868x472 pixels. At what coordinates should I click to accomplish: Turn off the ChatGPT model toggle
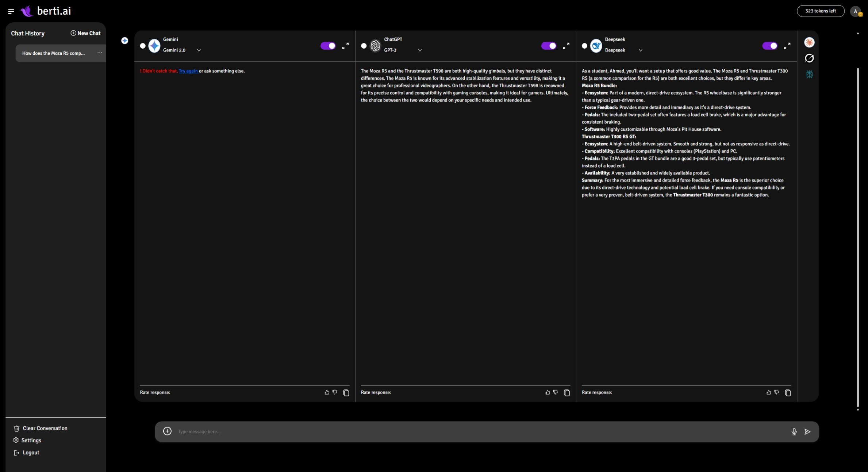[549, 46]
